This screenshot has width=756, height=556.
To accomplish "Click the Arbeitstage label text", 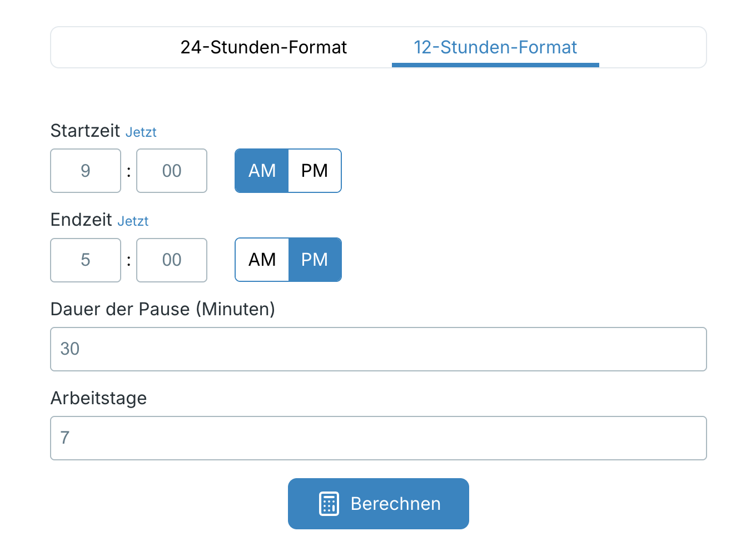I will tap(98, 398).
